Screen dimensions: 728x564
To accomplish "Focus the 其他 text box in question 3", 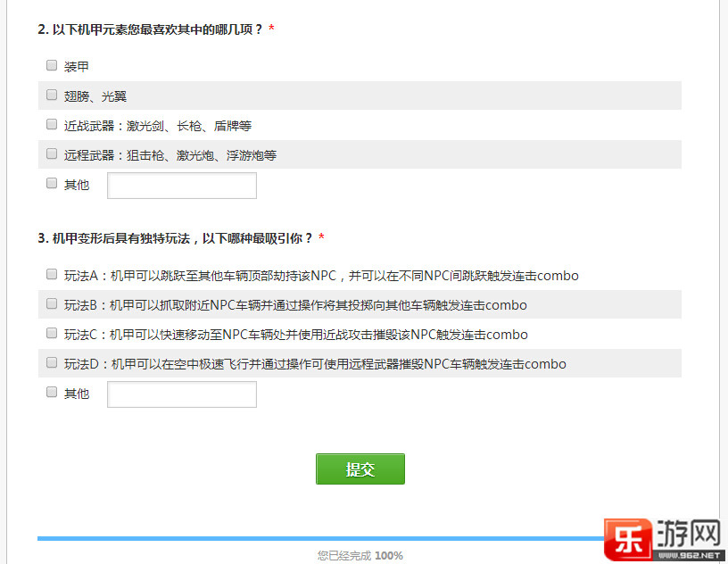I will click(182, 394).
